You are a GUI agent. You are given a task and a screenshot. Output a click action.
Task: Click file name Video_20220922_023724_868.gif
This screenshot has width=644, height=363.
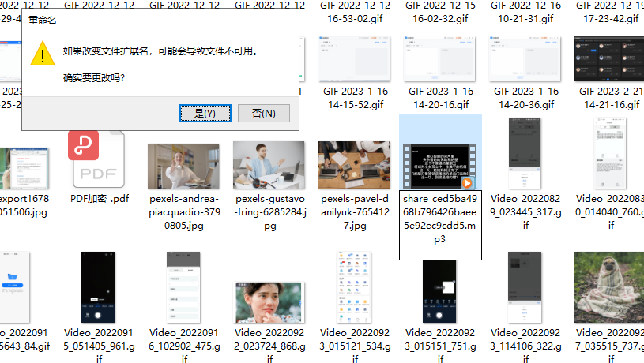[x=269, y=346]
